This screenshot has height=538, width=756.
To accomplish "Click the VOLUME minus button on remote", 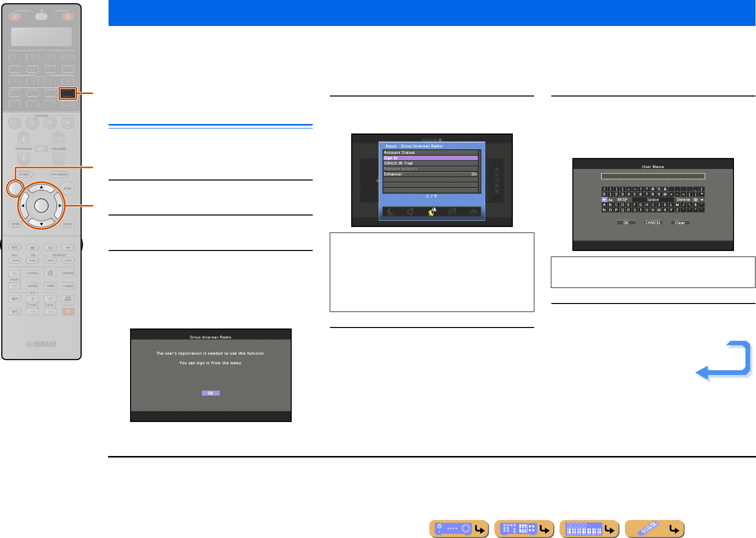I will coord(59,158).
